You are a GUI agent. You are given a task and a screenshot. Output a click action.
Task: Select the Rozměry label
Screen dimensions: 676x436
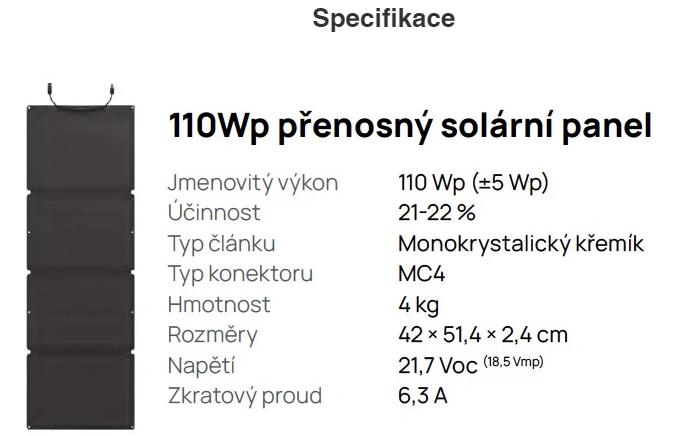(x=212, y=335)
